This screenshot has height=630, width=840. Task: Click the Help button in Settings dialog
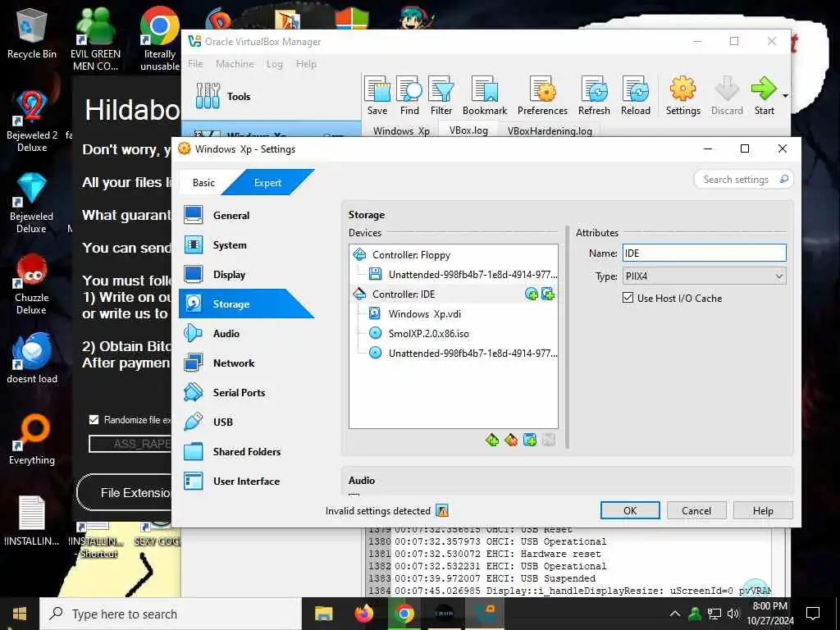point(763,510)
